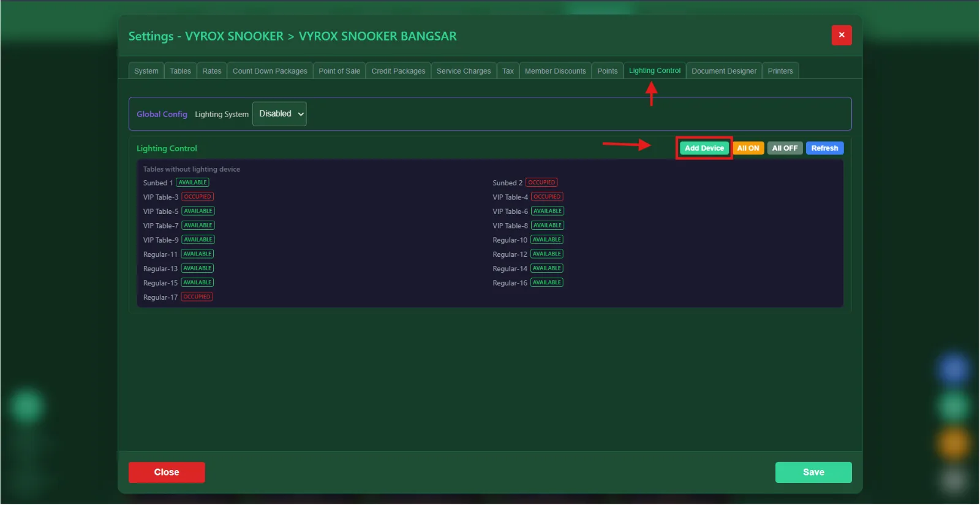Open the System tab
980x505 pixels.
click(x=146, y=71)
